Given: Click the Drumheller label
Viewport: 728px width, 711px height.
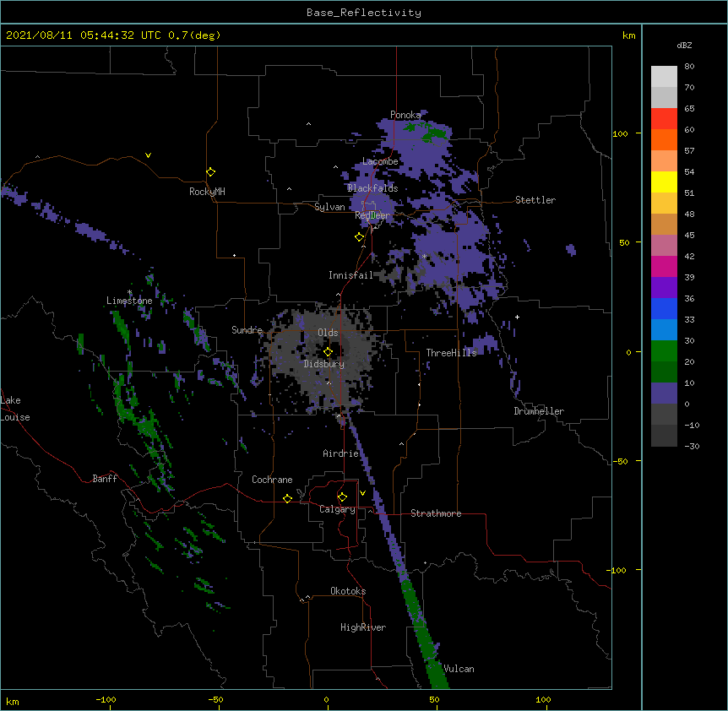Looking at the screenshot, I should coord(539,411).
